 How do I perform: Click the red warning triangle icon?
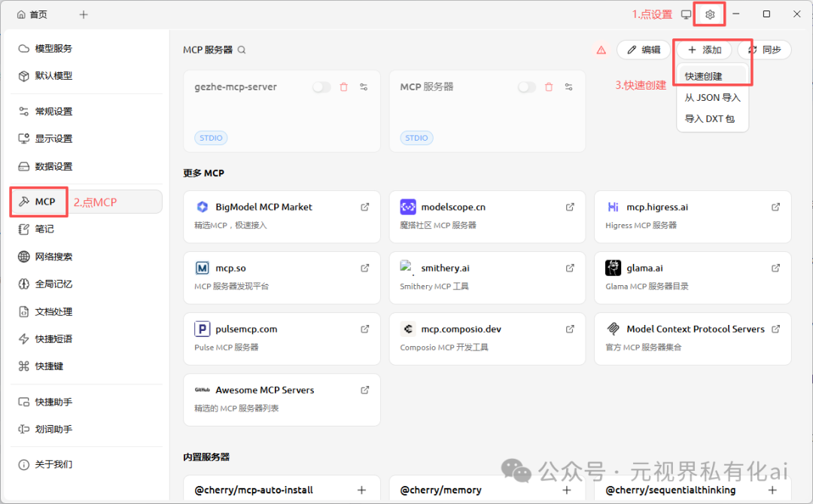pyautogui.click(x=601, y=49)
